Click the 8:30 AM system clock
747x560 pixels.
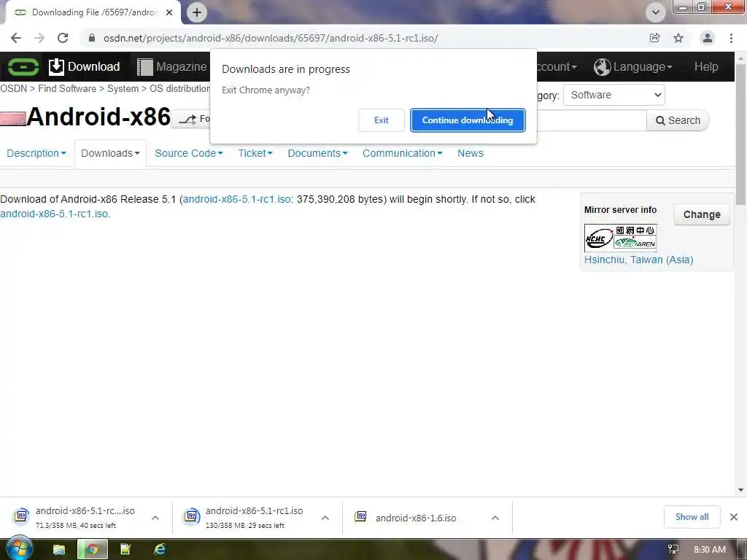click(709, 550)
